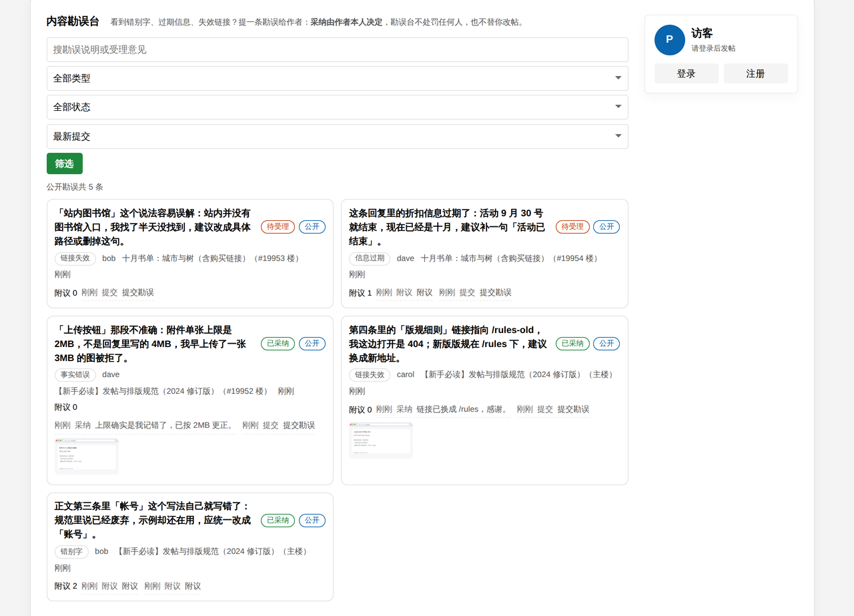
Task: Click the reply 上限确实是我记错了，已按 2MB 更正。
Action: [x=164, y=425]
